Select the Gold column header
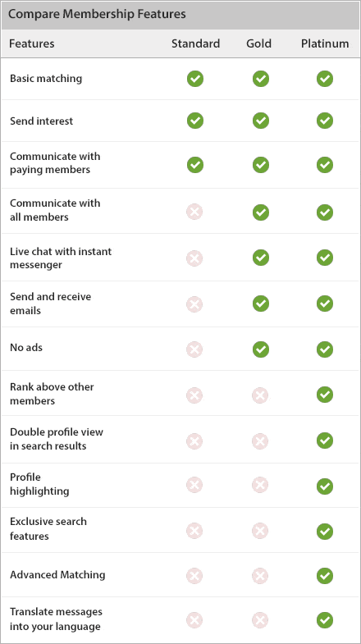This screenshot has height=644, width=361. click(x=258, y=43)
